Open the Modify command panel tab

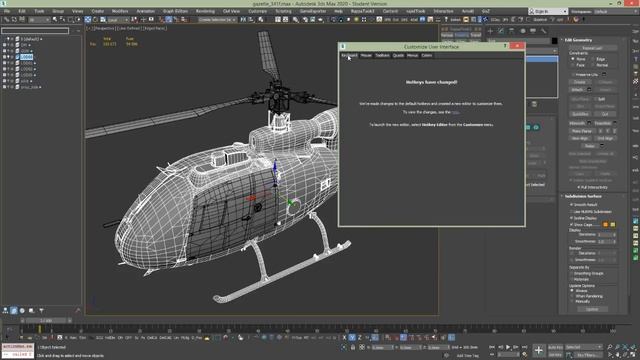501,31
